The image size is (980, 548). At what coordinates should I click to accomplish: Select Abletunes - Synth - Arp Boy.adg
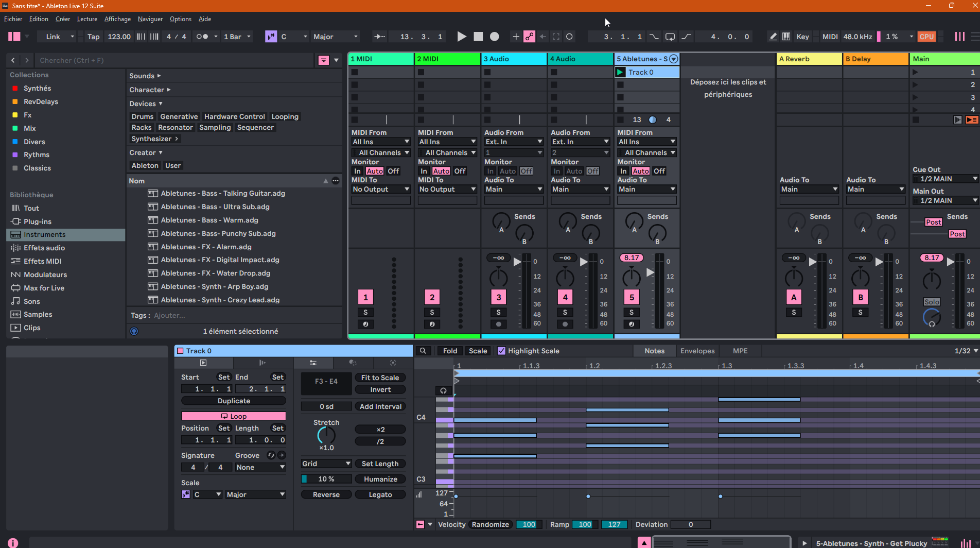point(215,286)
